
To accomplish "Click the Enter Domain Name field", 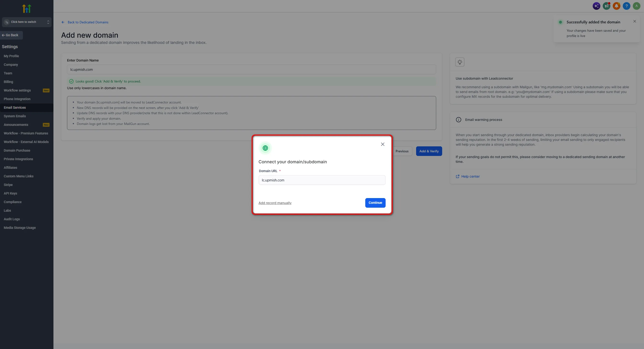I will [x=251, y=69].
